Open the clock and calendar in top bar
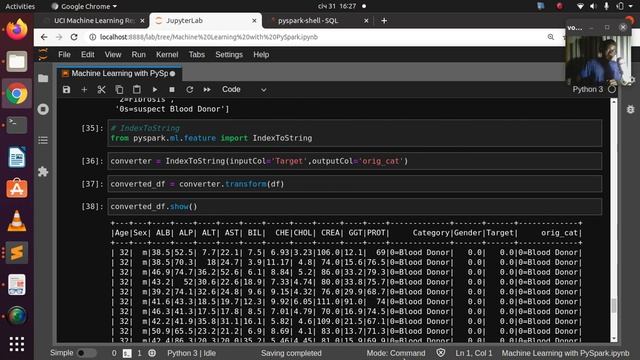640x360 pixels. click(337, 6)
